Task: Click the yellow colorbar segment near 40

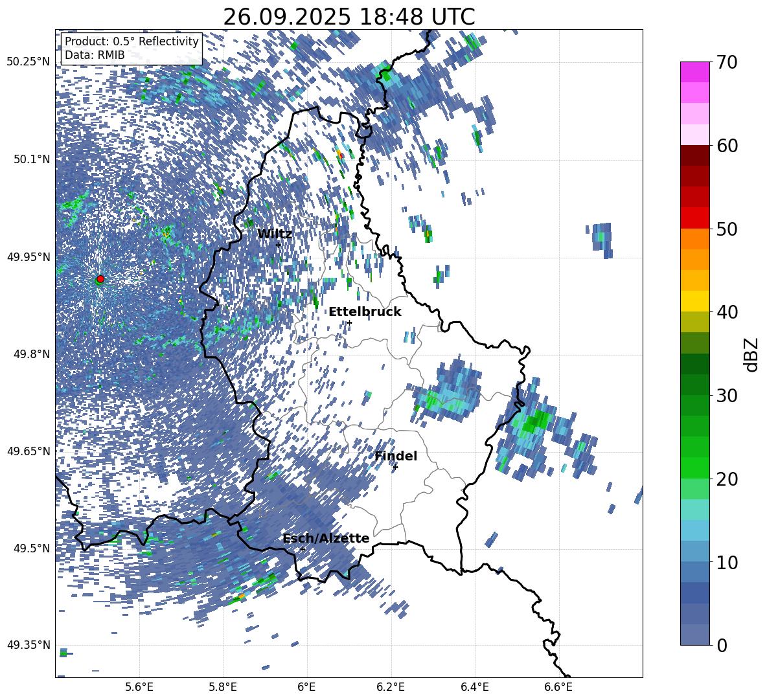Action: click(x=694, y=301)
